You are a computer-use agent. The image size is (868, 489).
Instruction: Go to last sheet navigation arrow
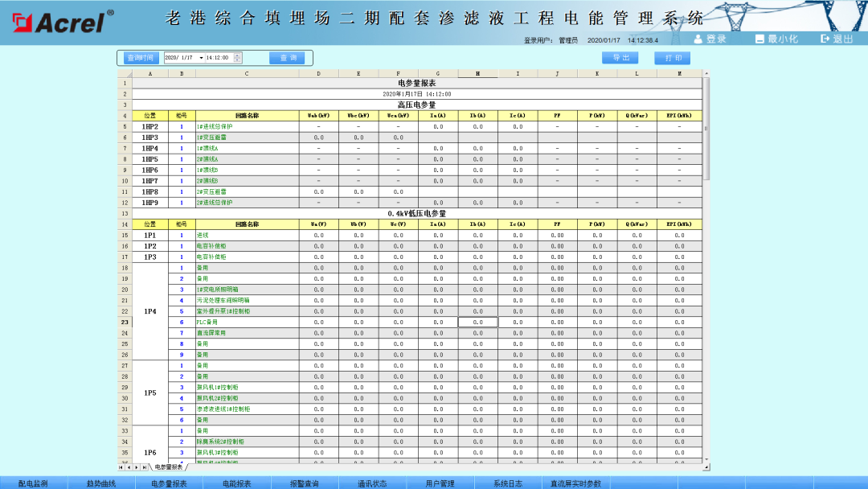(x=145, y=467)
